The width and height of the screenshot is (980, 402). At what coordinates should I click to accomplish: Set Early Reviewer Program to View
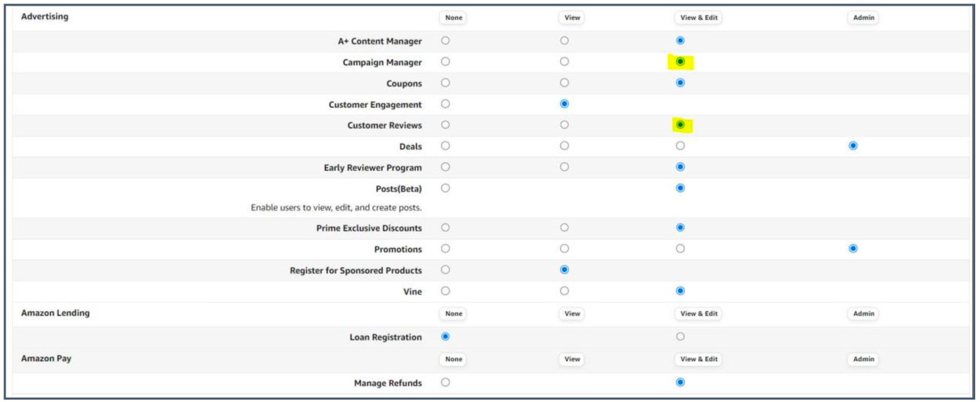coord(564,167)
